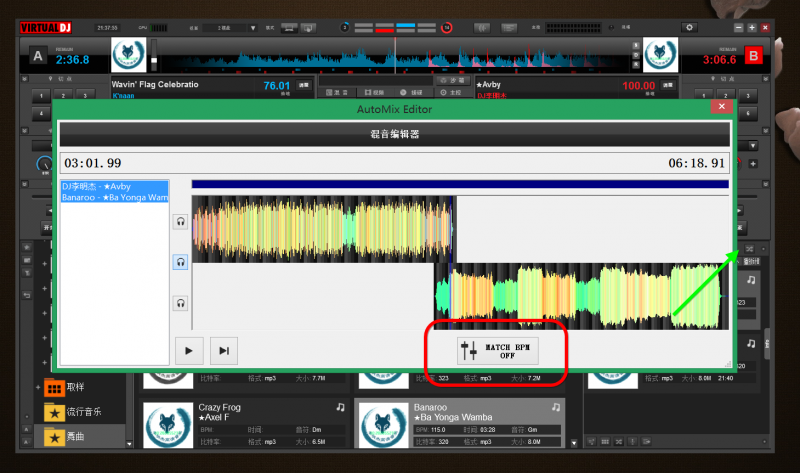Collapse deck B cue panel chevron
800x473 pixels.
tap(765, 79)
